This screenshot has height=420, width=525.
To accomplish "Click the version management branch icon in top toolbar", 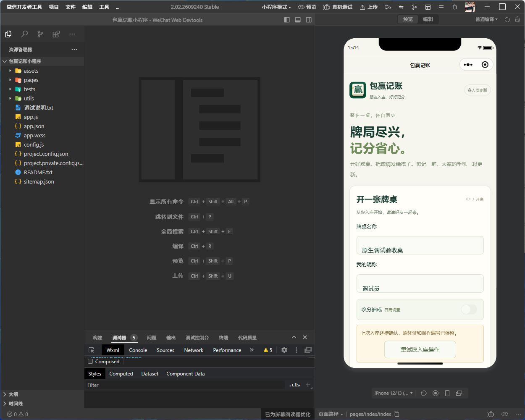I will coord(415,7).
